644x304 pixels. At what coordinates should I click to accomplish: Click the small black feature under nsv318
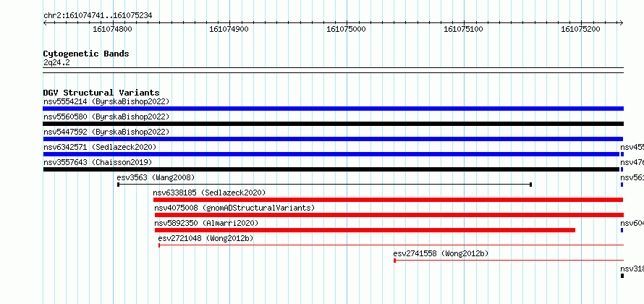(622, 276)
